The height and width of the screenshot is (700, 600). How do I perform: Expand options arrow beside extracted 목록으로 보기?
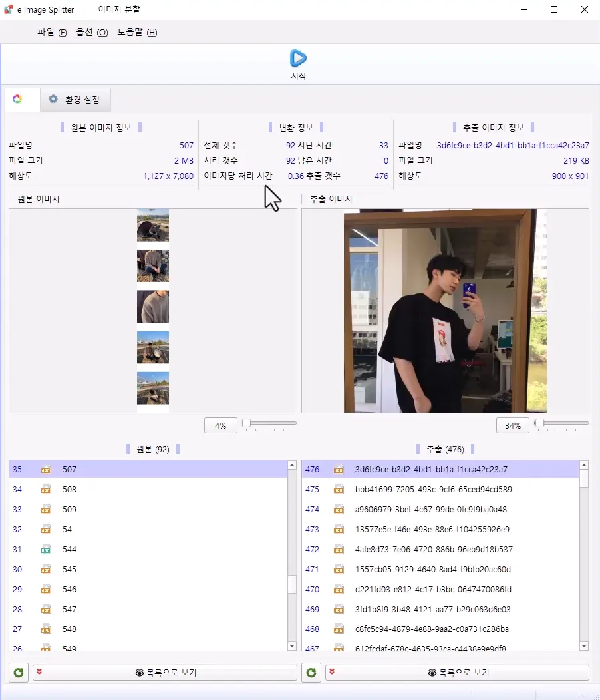tap(332, 671)
